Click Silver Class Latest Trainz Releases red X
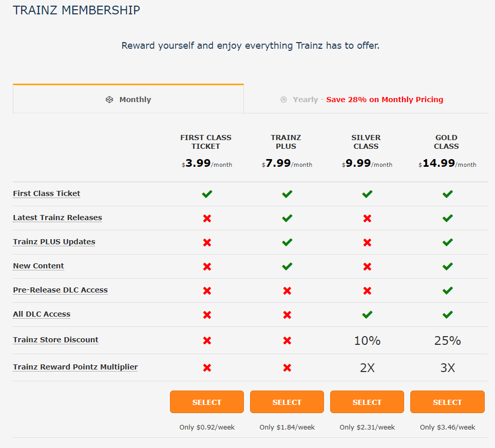This screenshot has height=448, width=495. pyautogui.click(x=367, y=218)
